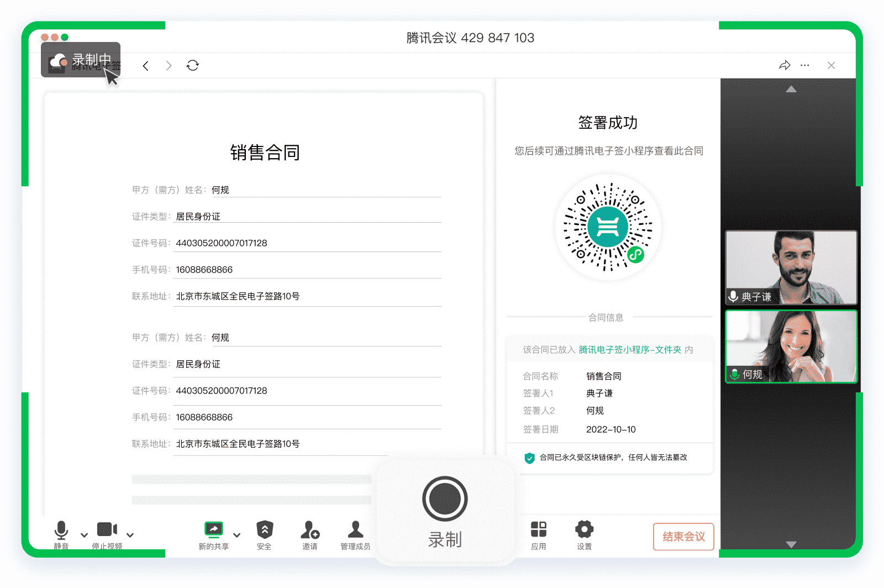Mute the microphone with 静音

pyautogui.click(x=61, y=534)
